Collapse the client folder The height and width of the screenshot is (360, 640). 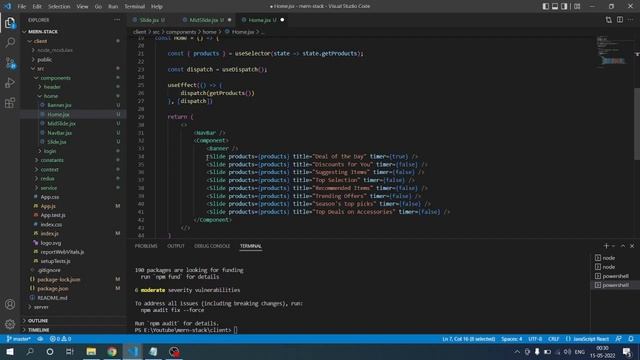40,41
